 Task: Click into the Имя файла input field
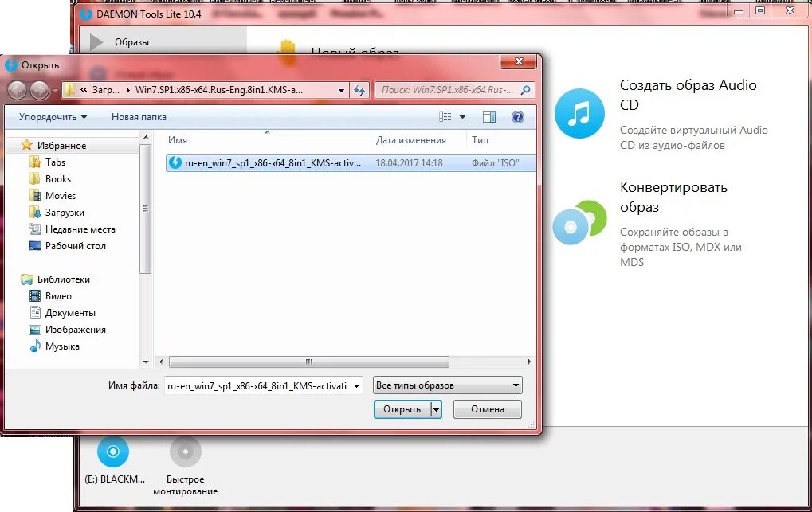tap(258, 385)
